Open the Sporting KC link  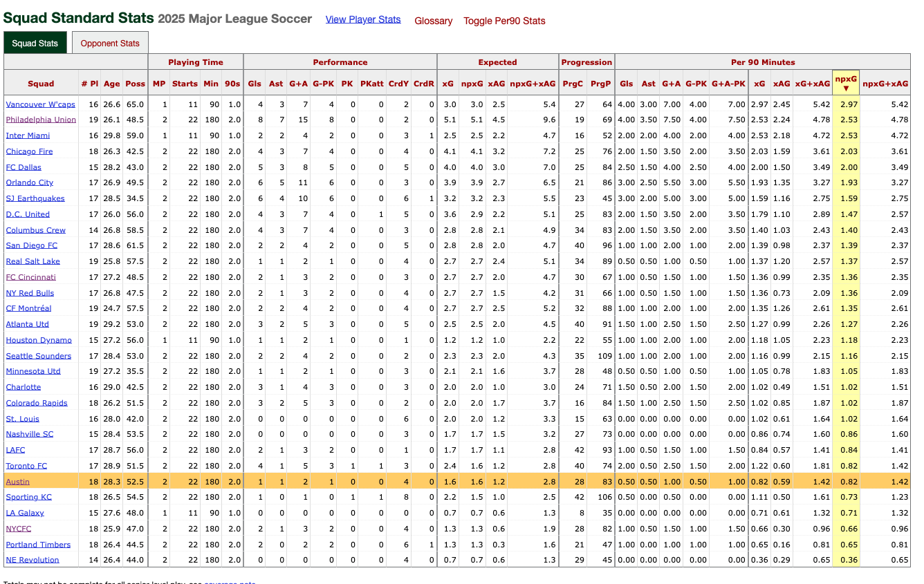coord(29,497)
